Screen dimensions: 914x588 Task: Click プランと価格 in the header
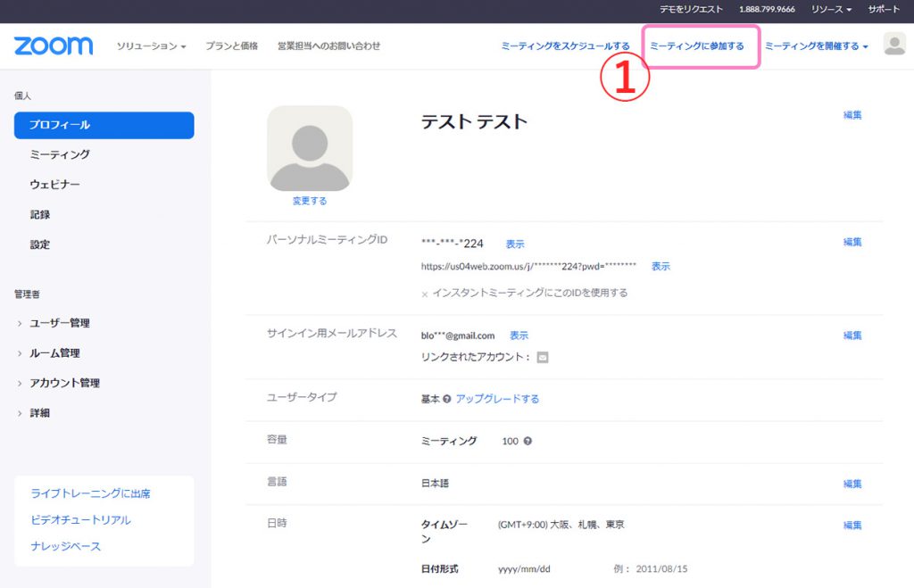(x=231, y=46)
